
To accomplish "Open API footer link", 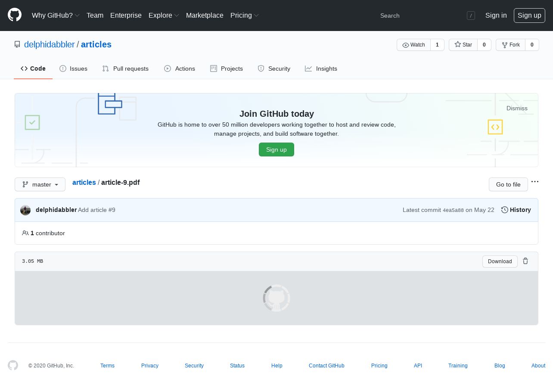I will click(418, 366).
